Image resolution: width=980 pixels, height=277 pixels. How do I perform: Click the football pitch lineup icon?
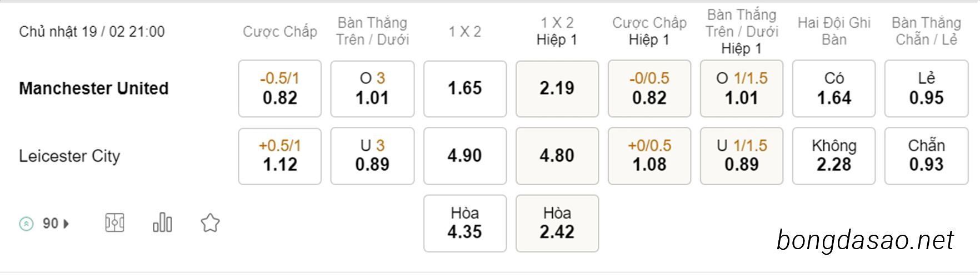pos(114,223)
